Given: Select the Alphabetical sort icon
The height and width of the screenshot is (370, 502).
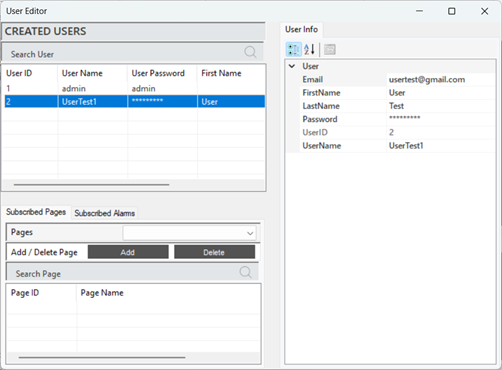Looking at the screenshot, I should tap(309, 49).
